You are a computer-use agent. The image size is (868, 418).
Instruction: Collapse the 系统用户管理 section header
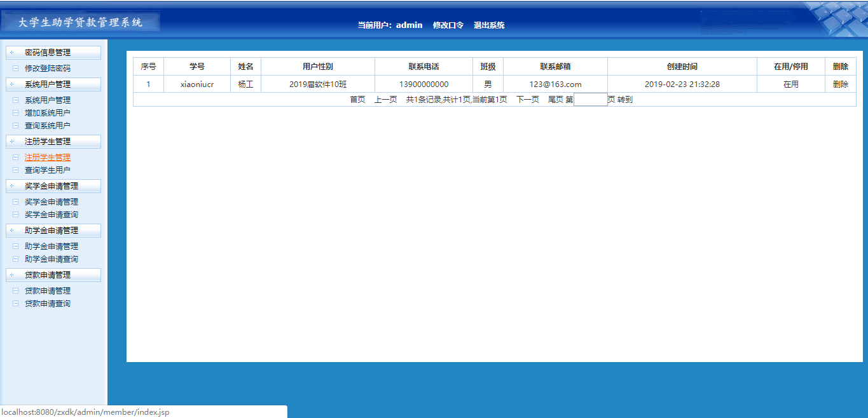pyautogui.click(x=48, y=84)
